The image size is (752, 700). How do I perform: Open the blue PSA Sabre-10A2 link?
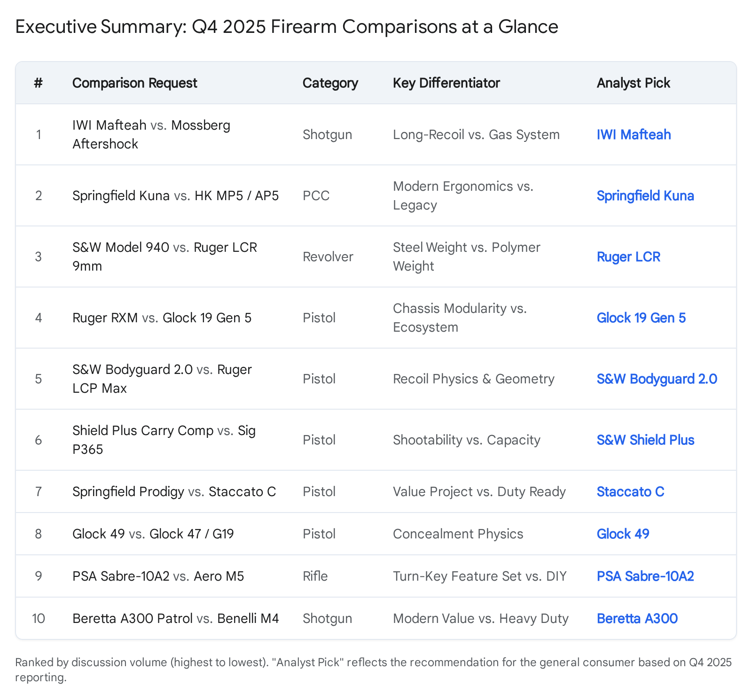click(x=645, y=576)
